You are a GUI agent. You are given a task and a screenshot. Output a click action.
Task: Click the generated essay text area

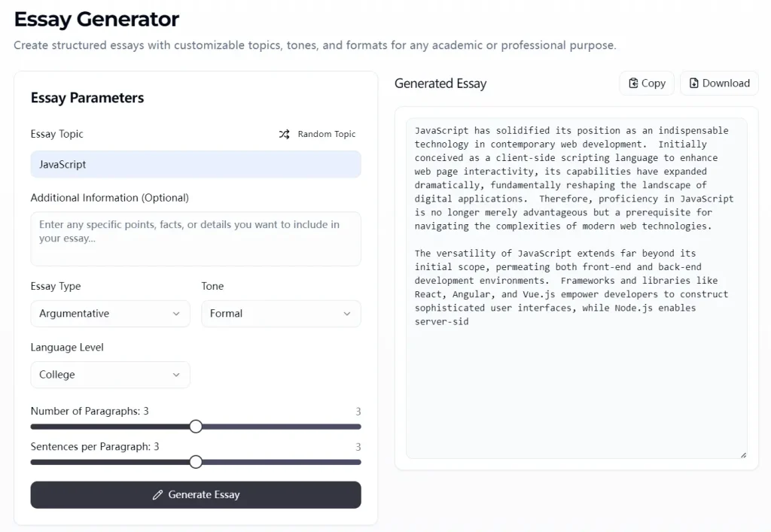(x=576, y=286)
